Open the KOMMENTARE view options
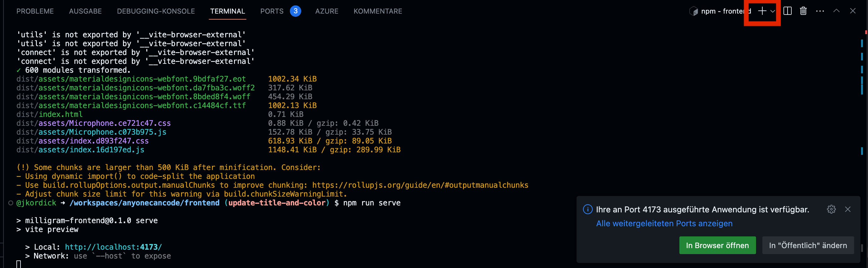The image size is (868, 268). pyautogui.click(x=378, y=11)
